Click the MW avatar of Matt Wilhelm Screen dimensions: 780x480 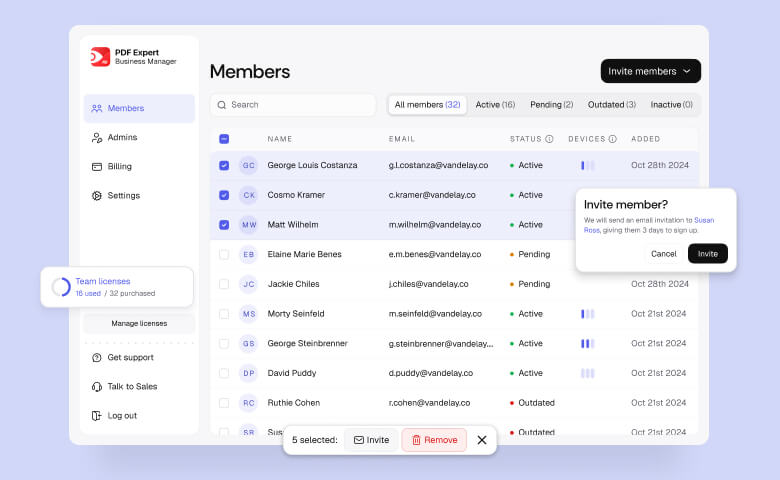pos(249,225)
